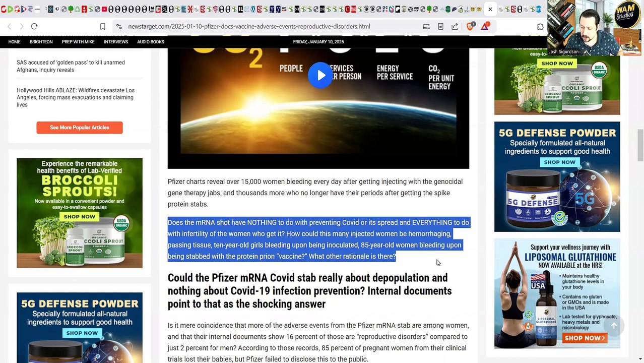Close the active browser tab
The width and height of the screenshot is (644, 363).
(490, 9)
